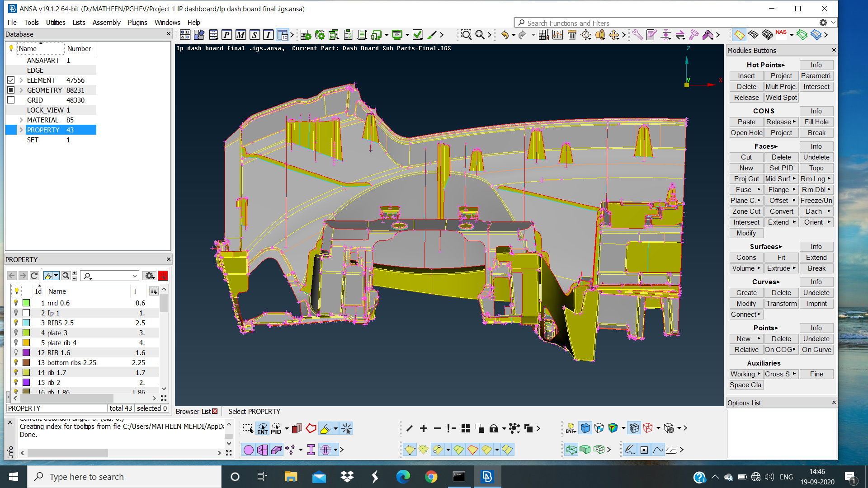Select the Materials (M) toolbar icon

click(241, 35)
